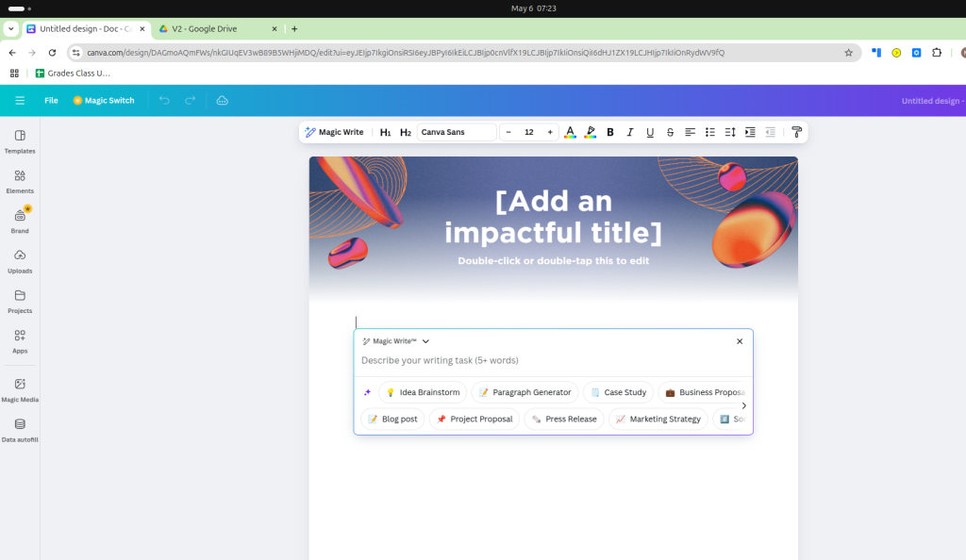Toggle underline formatting

[650, 132]
